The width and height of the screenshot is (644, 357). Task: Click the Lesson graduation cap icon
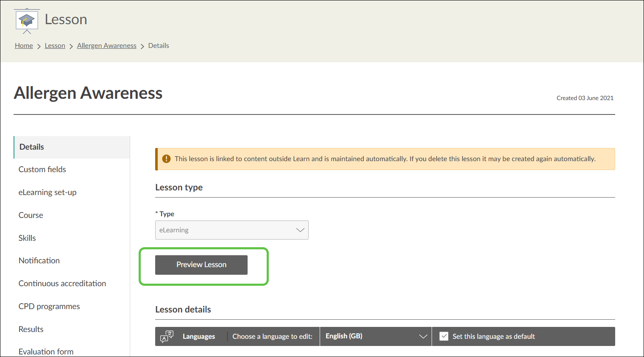(x=27, y=20)
